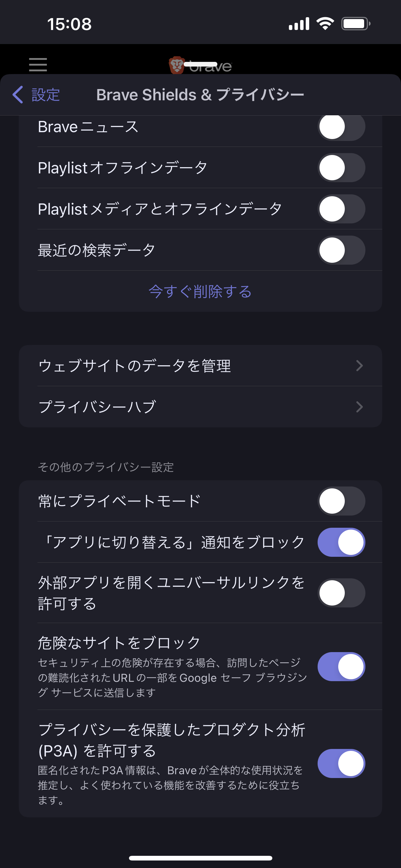The height and width of the screenshot is (868, 401).
Task: Tap the battery status icon
Action: 356,23
